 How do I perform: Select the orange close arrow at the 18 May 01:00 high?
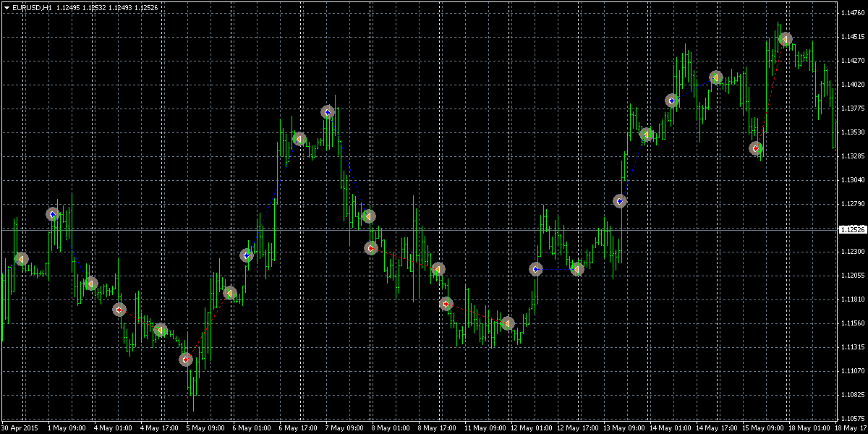pos(786,39)
